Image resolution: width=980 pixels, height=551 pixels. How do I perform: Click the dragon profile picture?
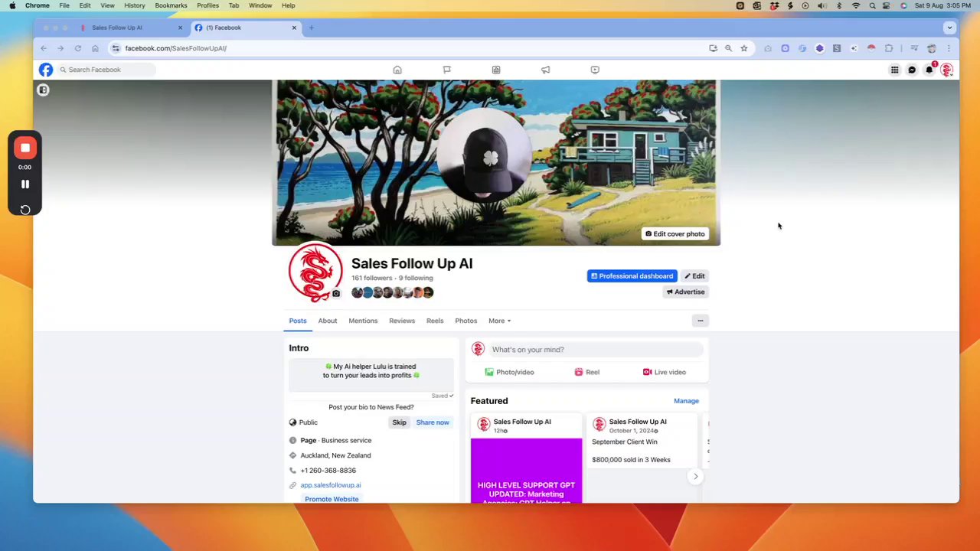click(x=315, y=272)
